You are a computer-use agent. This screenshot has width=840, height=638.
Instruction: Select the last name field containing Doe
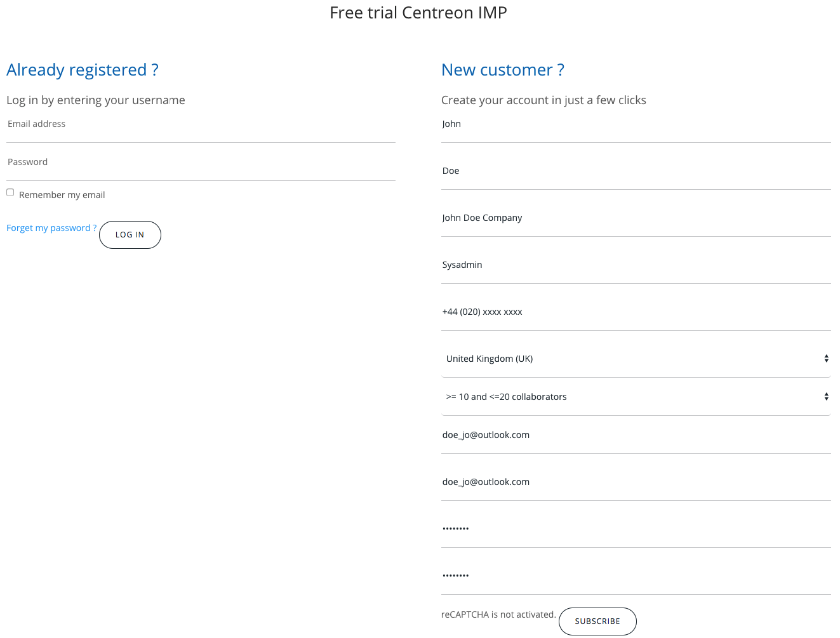click(636, 171)
